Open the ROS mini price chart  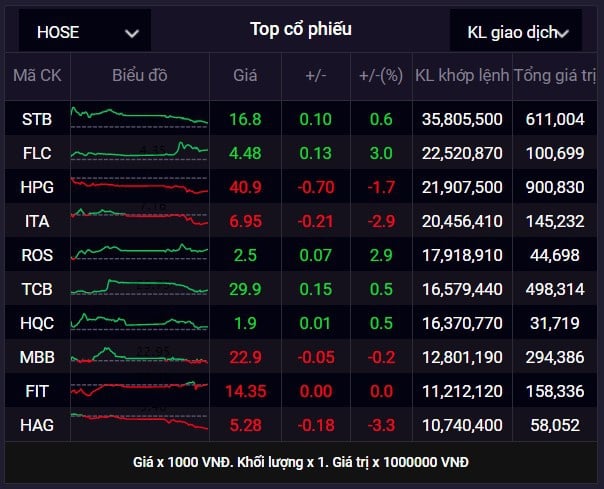coord(139,252)
